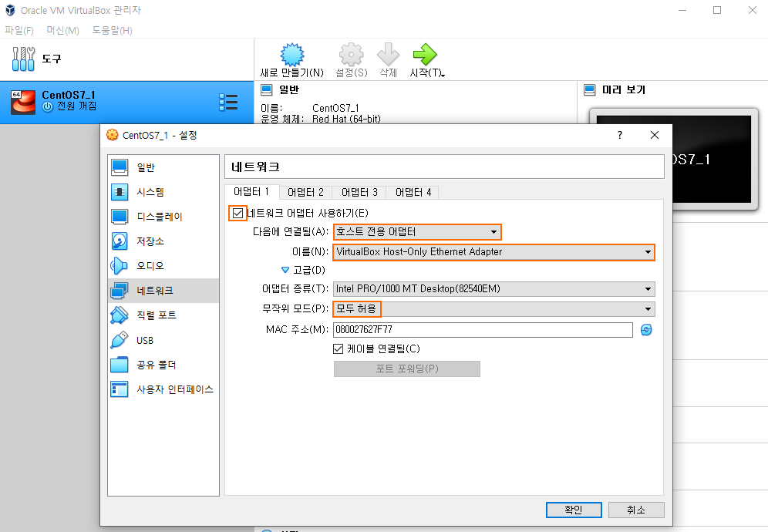The image size is (768, 532).
Task: Click the settings dialog help question mark
Action: point(620,135)
